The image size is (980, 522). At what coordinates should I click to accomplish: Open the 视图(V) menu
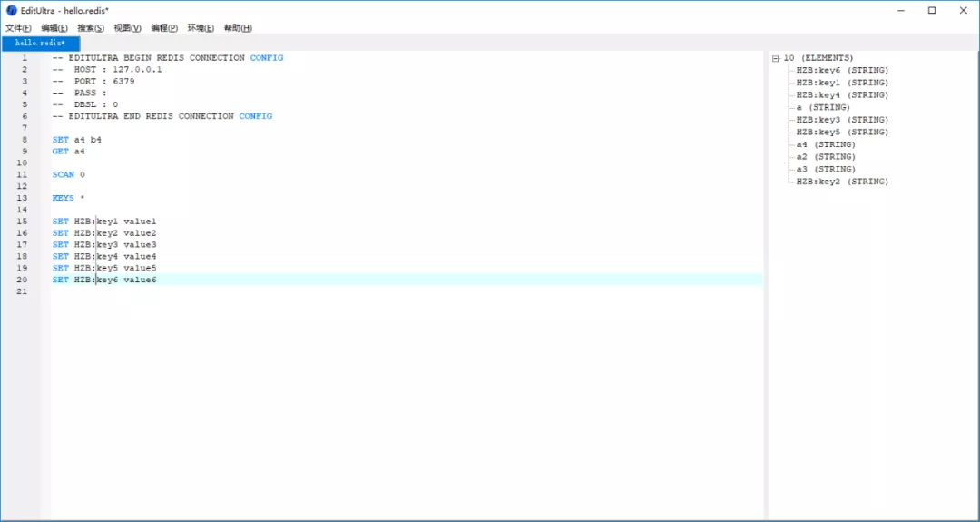[128, 28]
